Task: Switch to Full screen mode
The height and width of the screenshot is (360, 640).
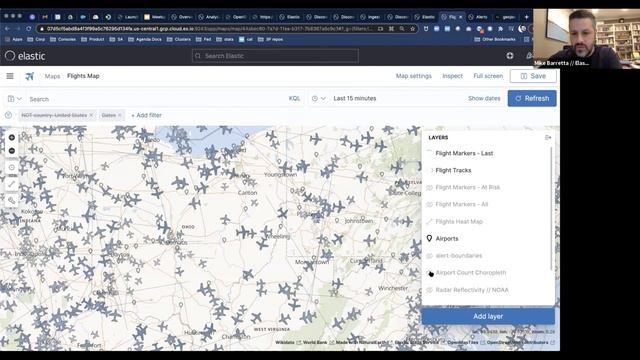Action: [x=488, y=76]
